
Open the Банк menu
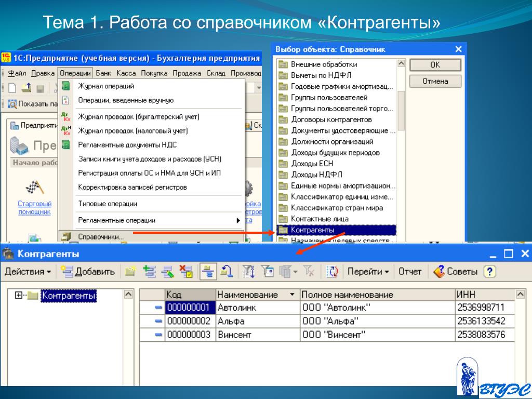(x=103, y=73)
